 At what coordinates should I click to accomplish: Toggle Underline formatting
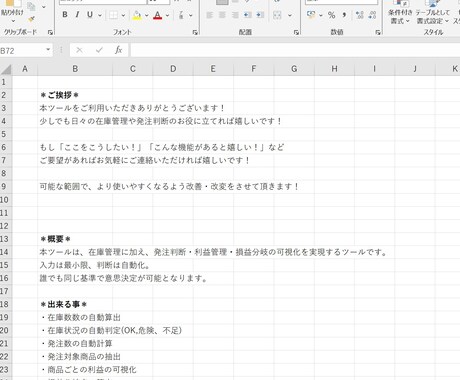pyautogui.click(x=90, y=15)
